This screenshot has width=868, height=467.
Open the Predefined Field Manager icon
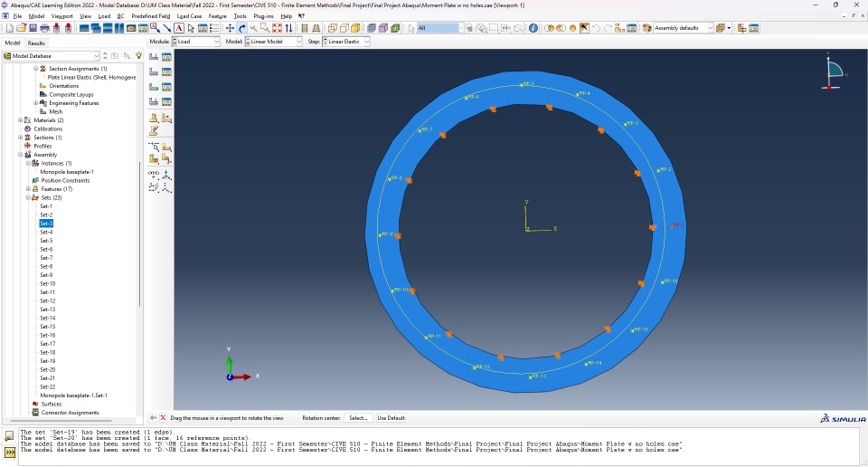[x=166, y=86]
